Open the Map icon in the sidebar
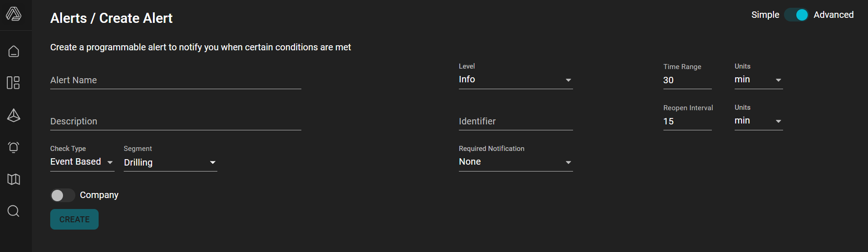This screenshot has height=252, width=868. click(14, 179)
